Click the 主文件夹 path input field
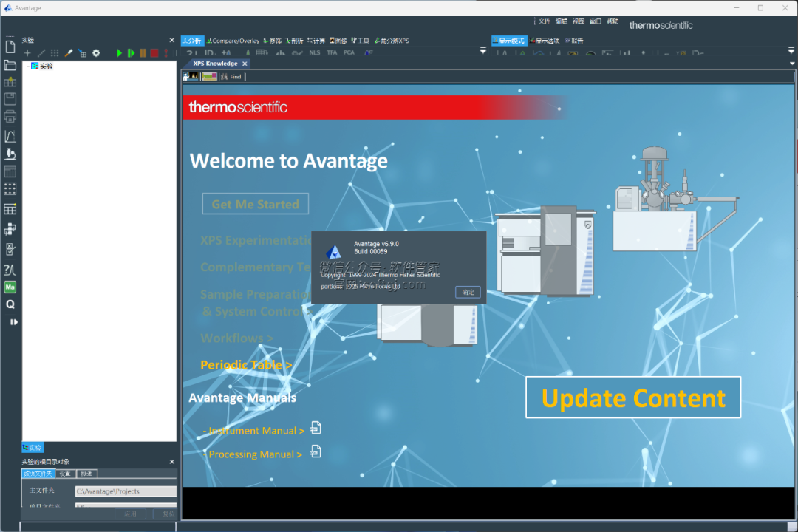The width and height of the screenshot is (798, 532). click(126, 491)
